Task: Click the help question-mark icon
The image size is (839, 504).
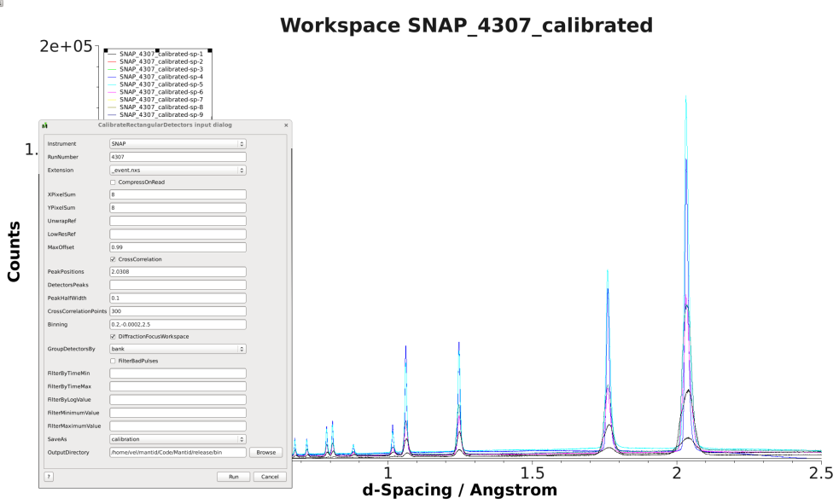Action: pyautogui.click(x=48, y=476)
